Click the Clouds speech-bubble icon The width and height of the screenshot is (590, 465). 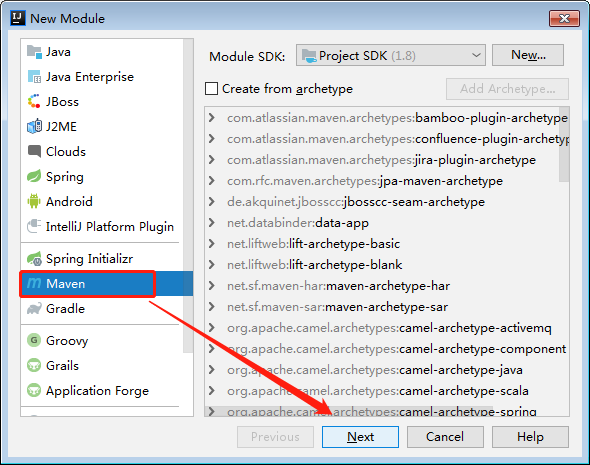tap(34, 151)
